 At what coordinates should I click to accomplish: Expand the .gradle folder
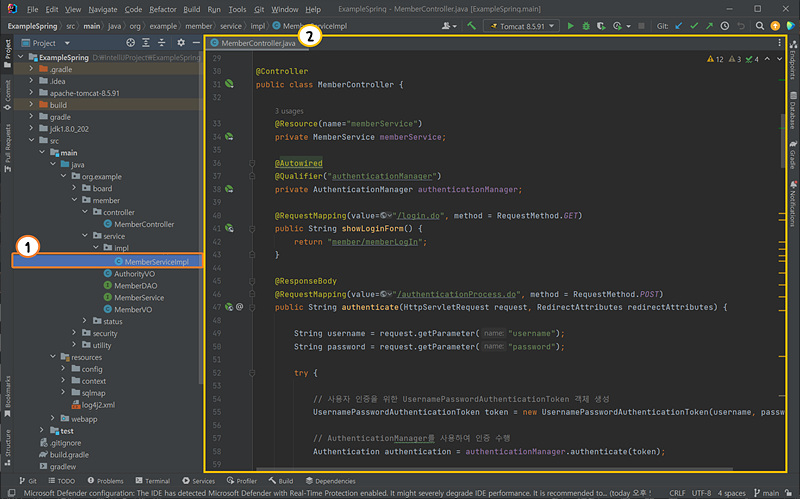[x=32, y=69]
